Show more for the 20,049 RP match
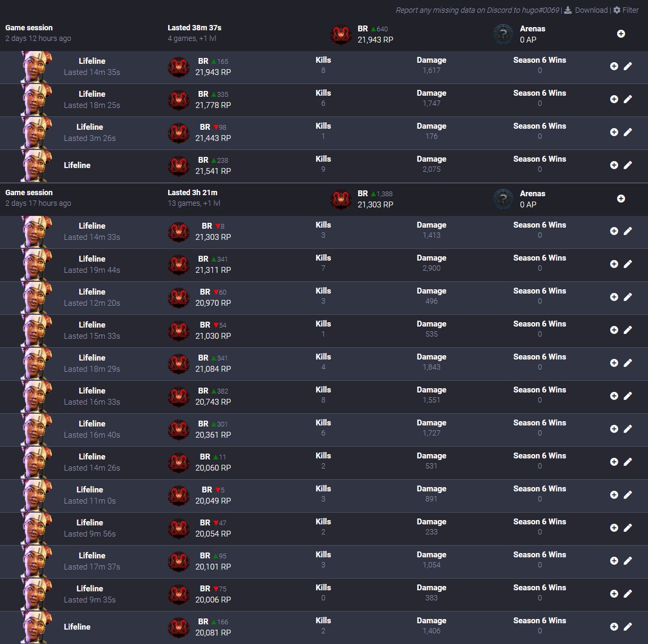Screen dimensions: 648x644 click(x=614, y=495)
